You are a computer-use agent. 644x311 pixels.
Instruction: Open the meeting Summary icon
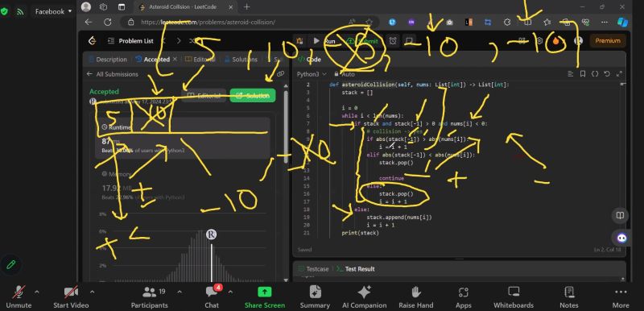315,292
